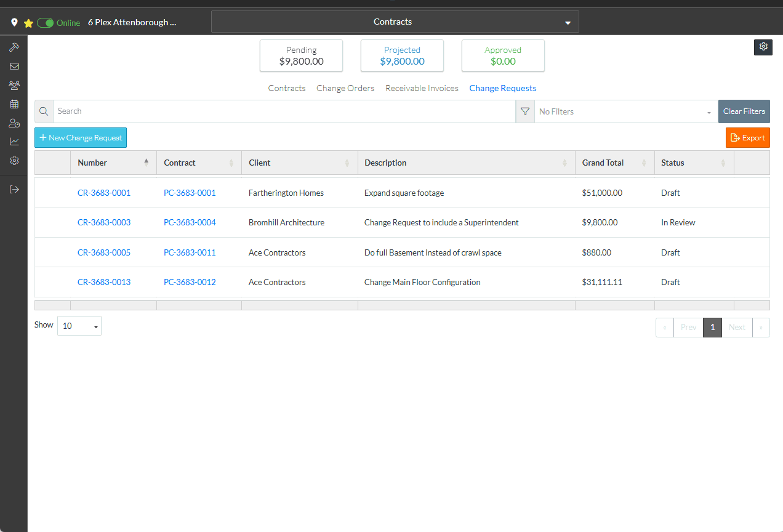Viewport: 783px width, 532px height.
Task: Open the calendar icon in sidebar
Action: [x=14, y=104]
